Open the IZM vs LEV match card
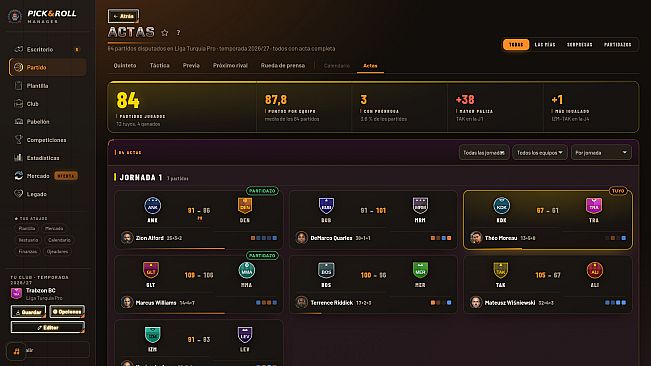This screenshot has width=651, height=366. pyautogui.click(x=199, y=343)
